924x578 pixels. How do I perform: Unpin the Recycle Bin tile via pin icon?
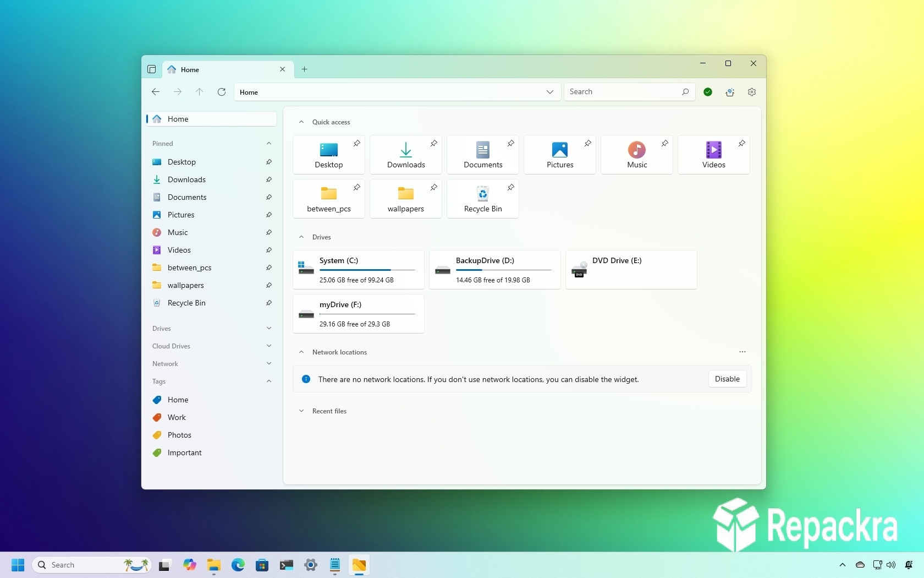(511, 187)
